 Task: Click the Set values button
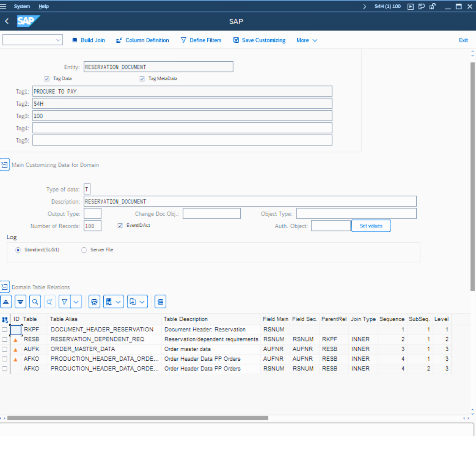[x=371, y=226]
